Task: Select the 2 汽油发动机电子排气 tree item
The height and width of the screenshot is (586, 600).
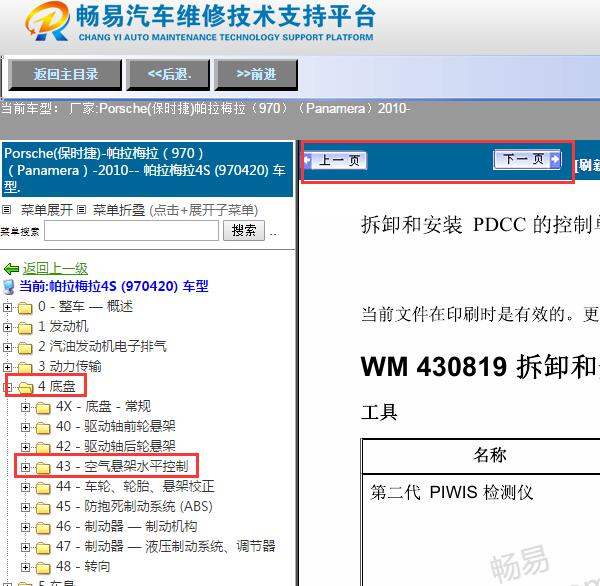Action: pos(102,346)
